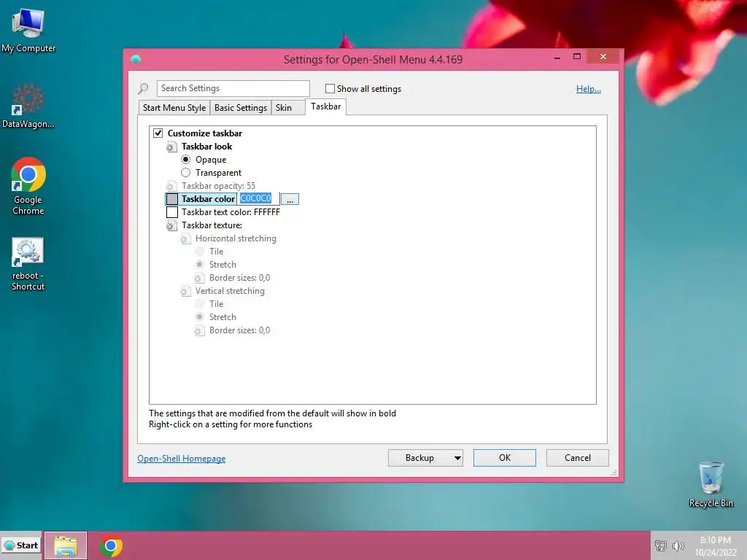Select Stretch under Horizontal stretching

click(x=200, y=264)
